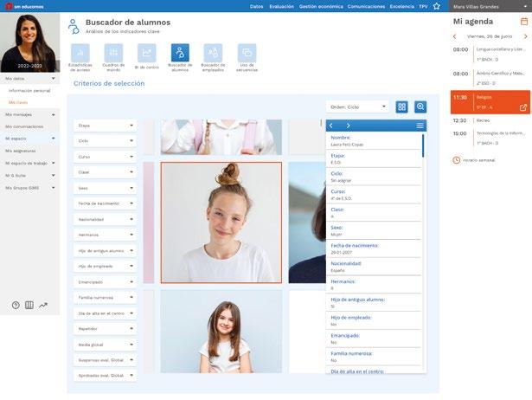Open Suspensos eval. Global dropdown

(x=105, y=360)
